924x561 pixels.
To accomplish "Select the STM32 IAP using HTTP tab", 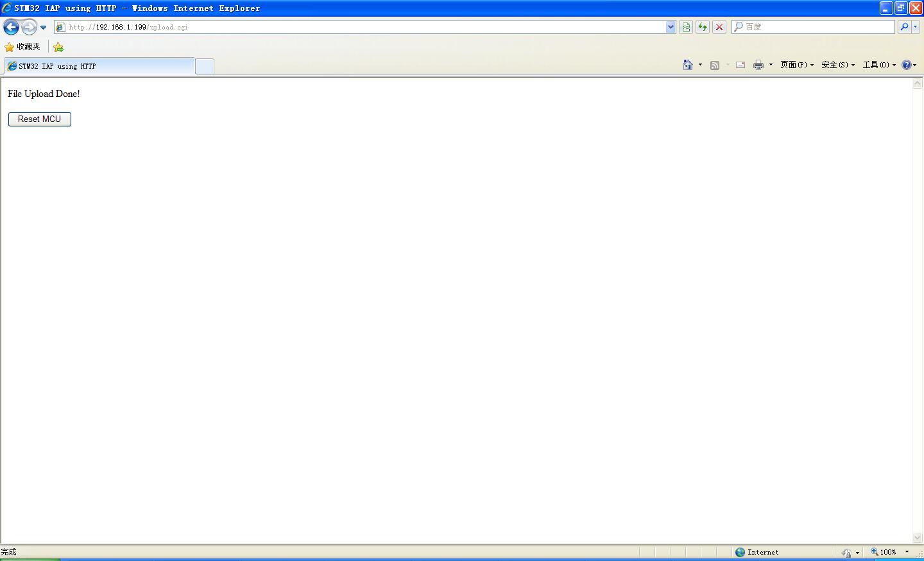I will click(99, 66).
